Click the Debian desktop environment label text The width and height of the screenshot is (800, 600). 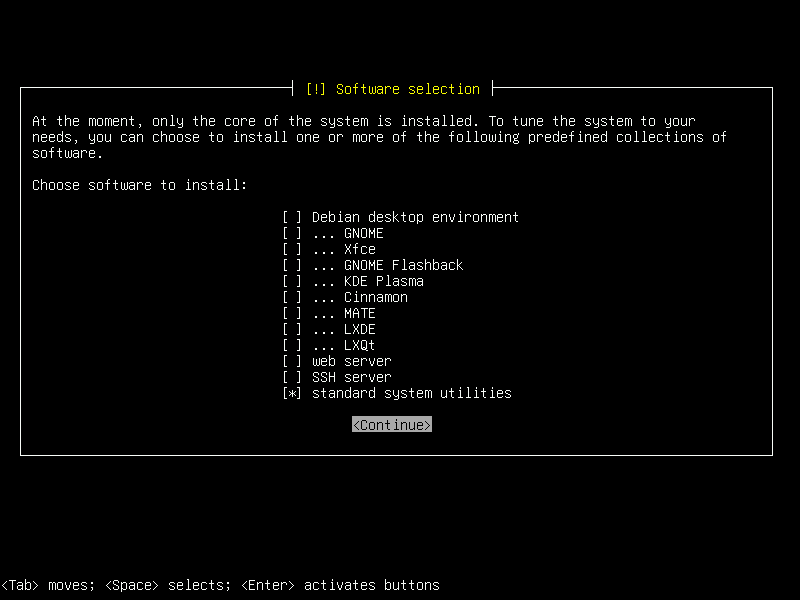coord(414,217)
